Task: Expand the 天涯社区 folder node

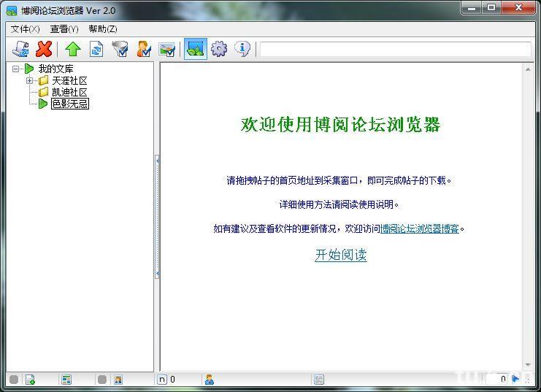Action: [30, 80]
